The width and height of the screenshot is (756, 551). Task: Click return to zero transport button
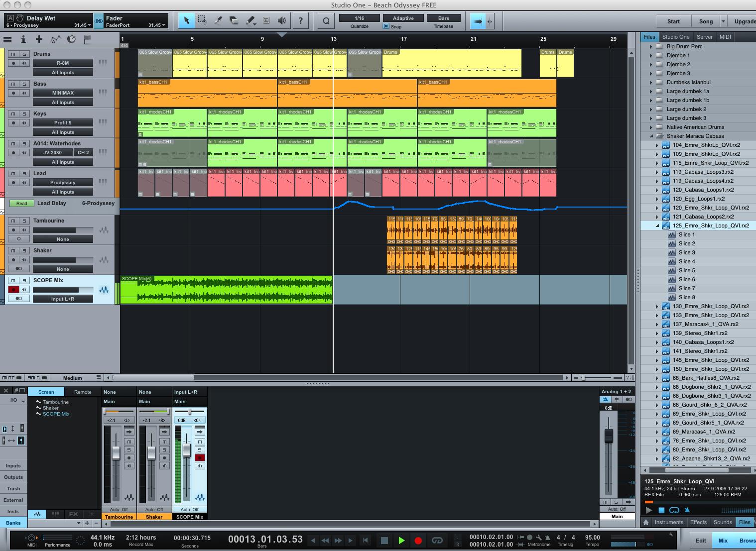pos(365,540)
